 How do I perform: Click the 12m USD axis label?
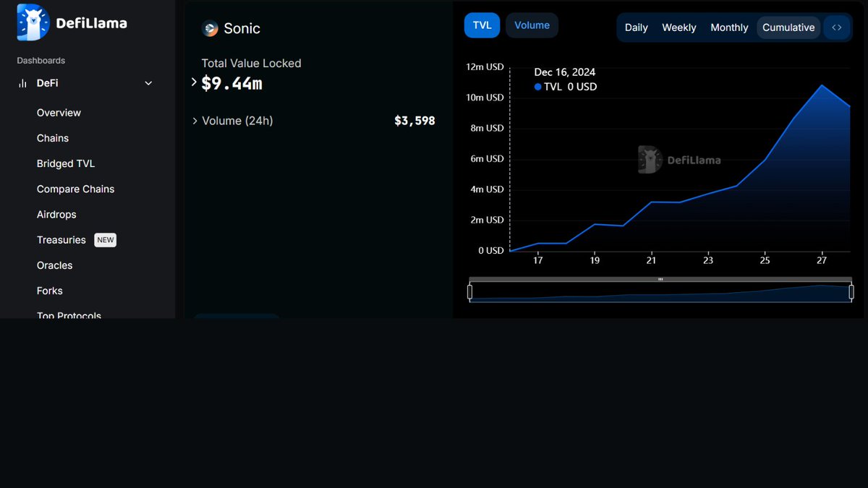click(485, 67)
